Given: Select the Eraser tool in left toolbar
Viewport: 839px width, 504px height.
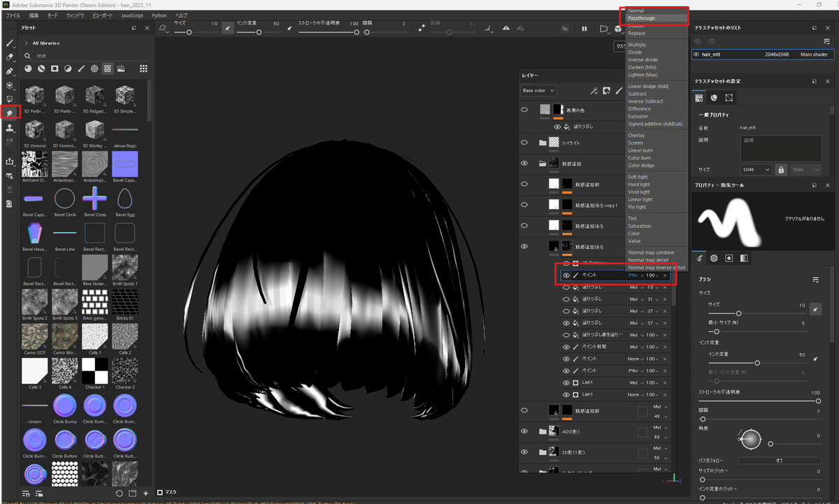Looking at the screenshot, I should tap(10, 57).
